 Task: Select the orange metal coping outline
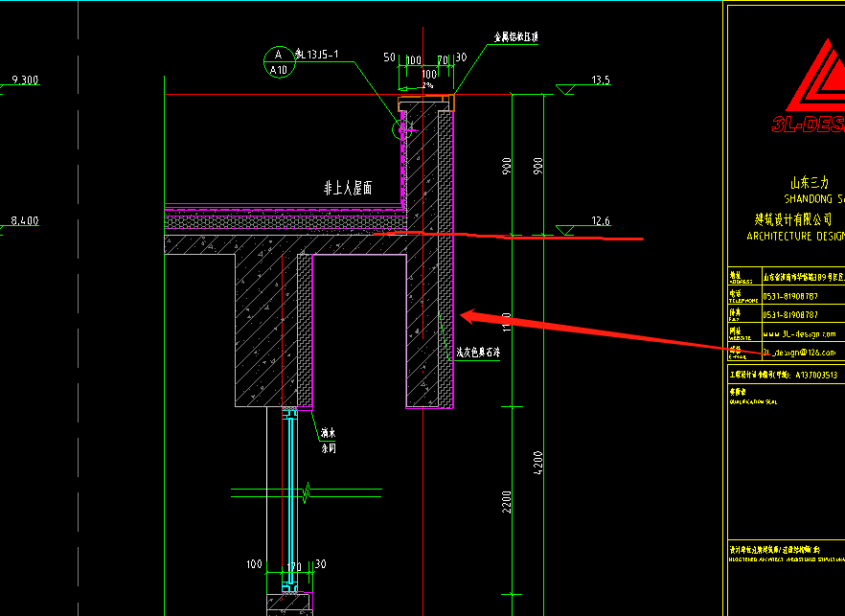click(x=426, y=103)
